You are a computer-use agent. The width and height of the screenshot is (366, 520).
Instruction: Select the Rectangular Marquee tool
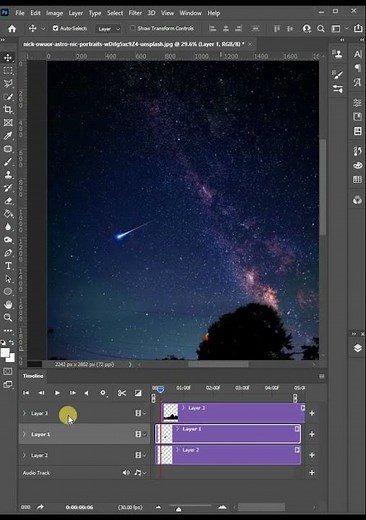point(8,70)
